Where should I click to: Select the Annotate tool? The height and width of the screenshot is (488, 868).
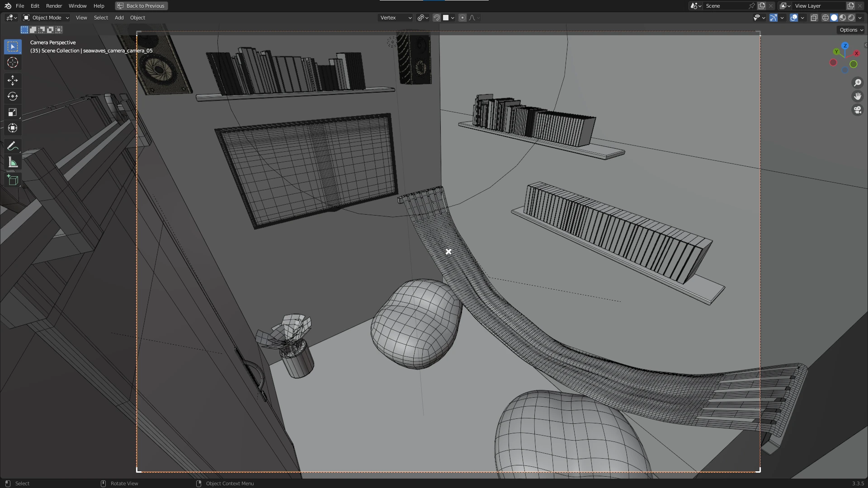tap(13, 146)
